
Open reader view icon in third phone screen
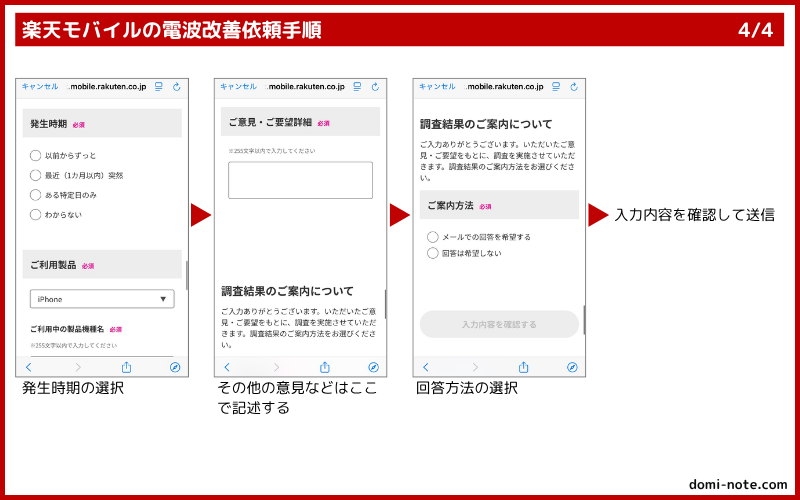[556, 87]
